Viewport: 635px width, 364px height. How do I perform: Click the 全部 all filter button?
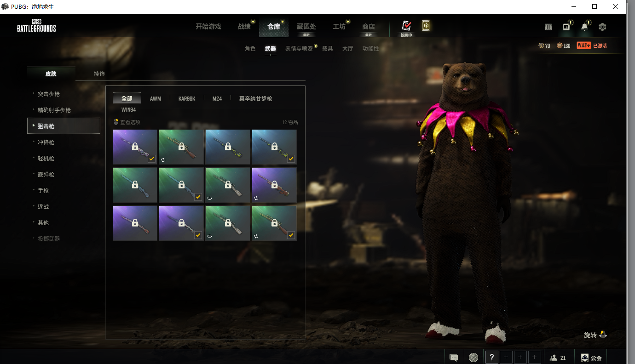pyautogui.click(x=127, y=98)
